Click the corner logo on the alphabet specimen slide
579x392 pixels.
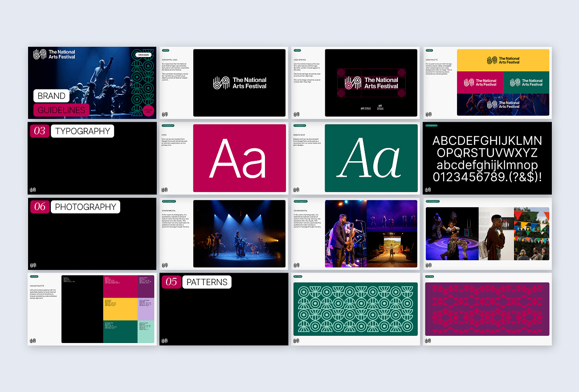click(x=428, y=190)
